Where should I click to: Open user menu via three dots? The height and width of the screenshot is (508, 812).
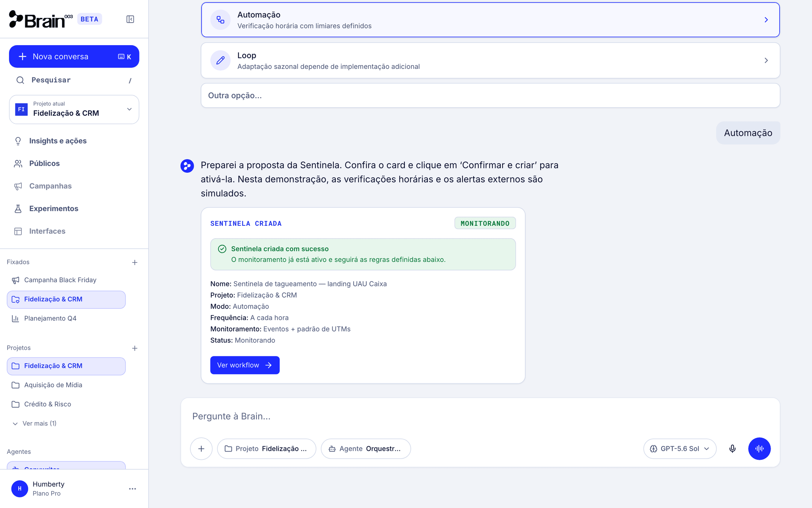tap(132, 489)
